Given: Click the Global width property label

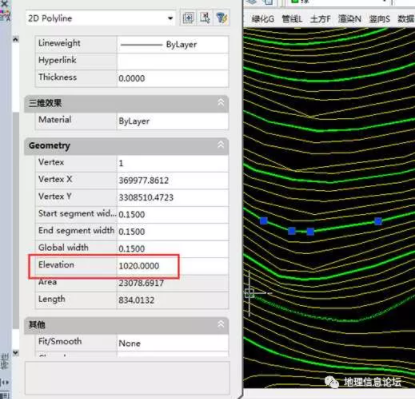Looking at the screenshot, I should tap(63, 247).
